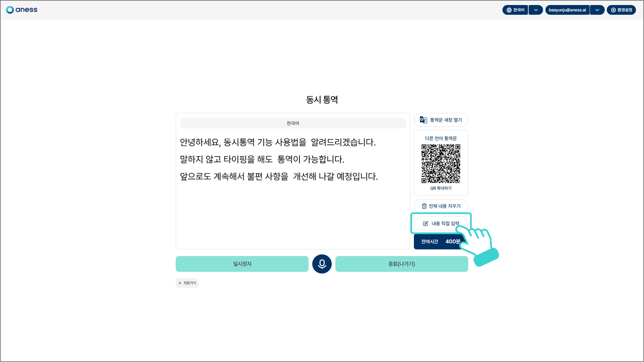Screen dimensions: 644x362
Task: Open 환경설정 gear settings
Action: 621,10
